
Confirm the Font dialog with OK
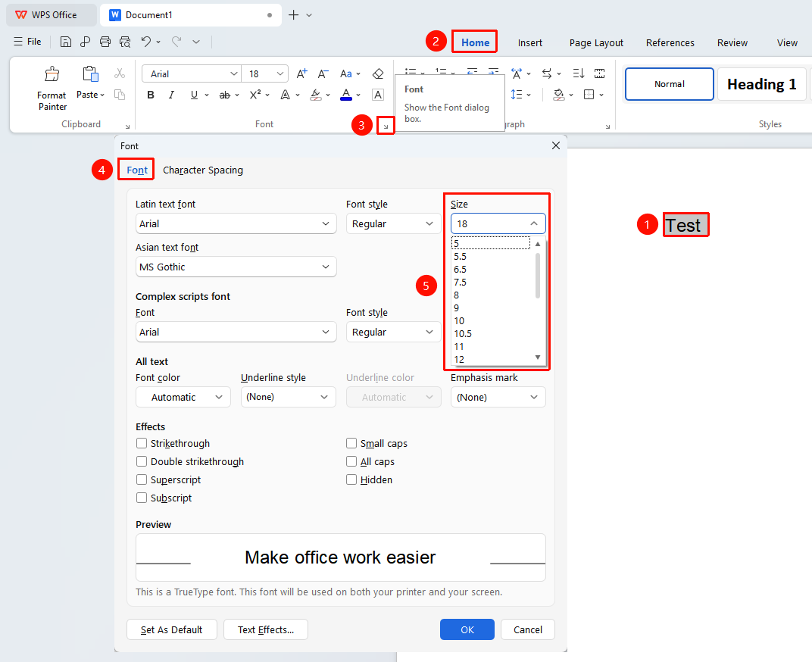[x=467, y=629]
